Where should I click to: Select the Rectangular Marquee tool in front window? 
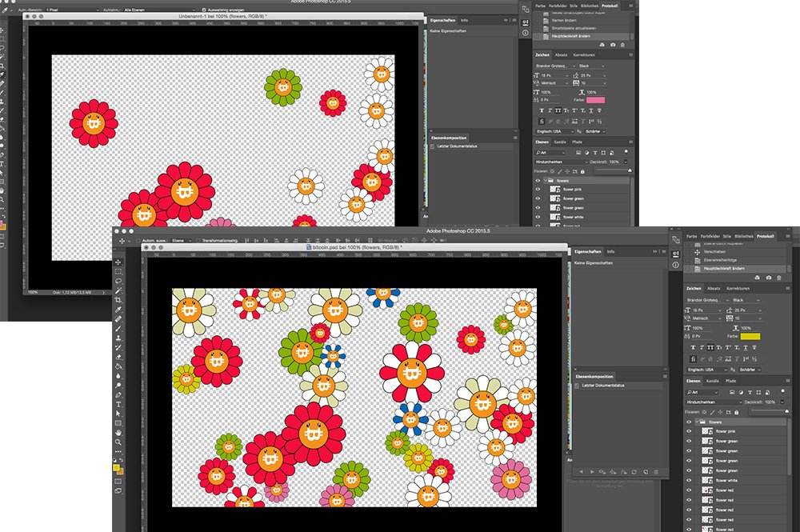pyautogui.click(x=118, y=271)
